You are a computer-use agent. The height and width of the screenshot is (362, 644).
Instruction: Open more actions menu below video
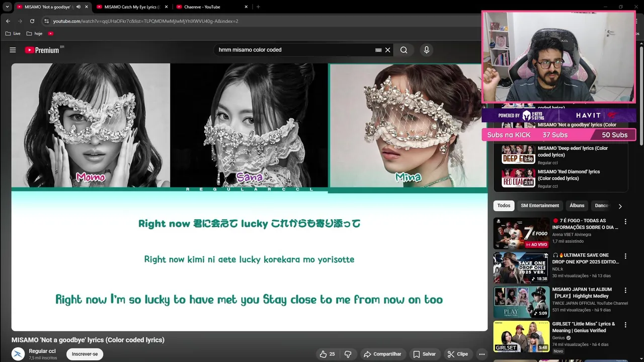click(x=481, y=354)
